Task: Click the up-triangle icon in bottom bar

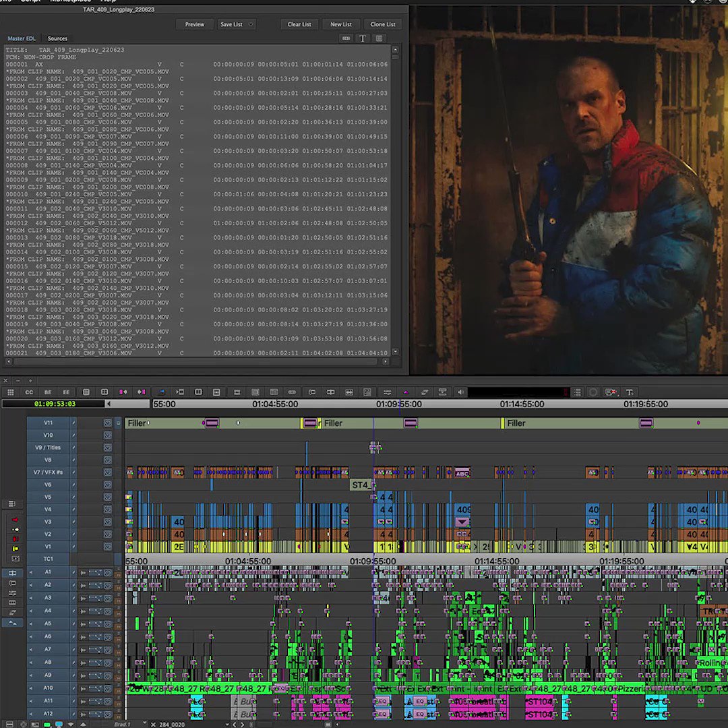Action: click(83, 724)
